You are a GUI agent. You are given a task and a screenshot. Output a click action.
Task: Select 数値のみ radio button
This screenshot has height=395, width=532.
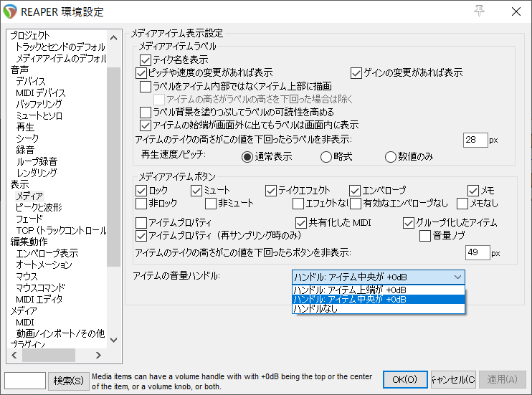point(390,157)
